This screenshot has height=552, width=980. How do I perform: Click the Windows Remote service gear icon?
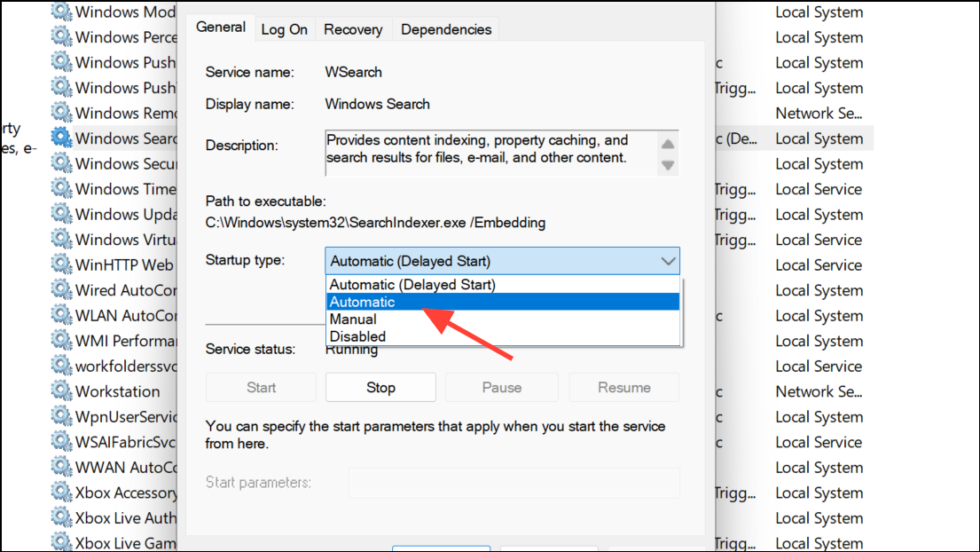click(x=61, y=112)
